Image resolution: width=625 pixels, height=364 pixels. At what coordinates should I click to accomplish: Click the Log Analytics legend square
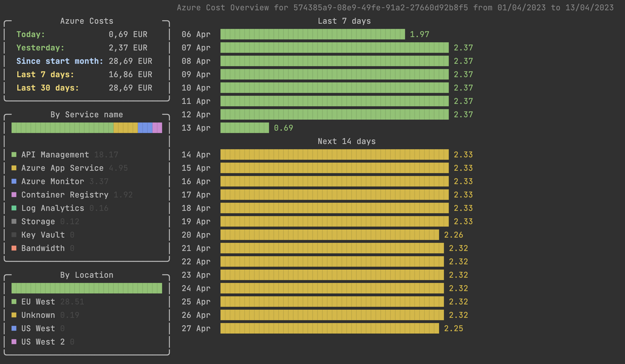point(14,208)
